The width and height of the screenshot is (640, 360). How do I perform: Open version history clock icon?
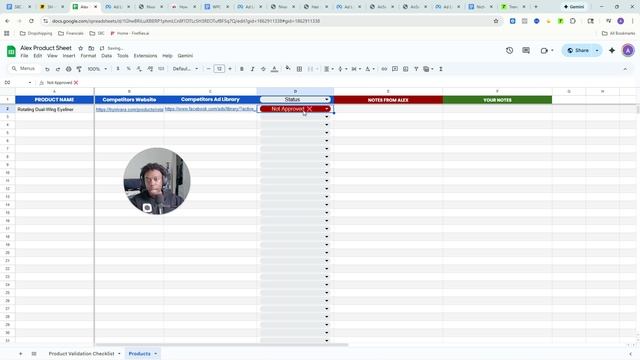pyautogui.click(x=509, y=51)
